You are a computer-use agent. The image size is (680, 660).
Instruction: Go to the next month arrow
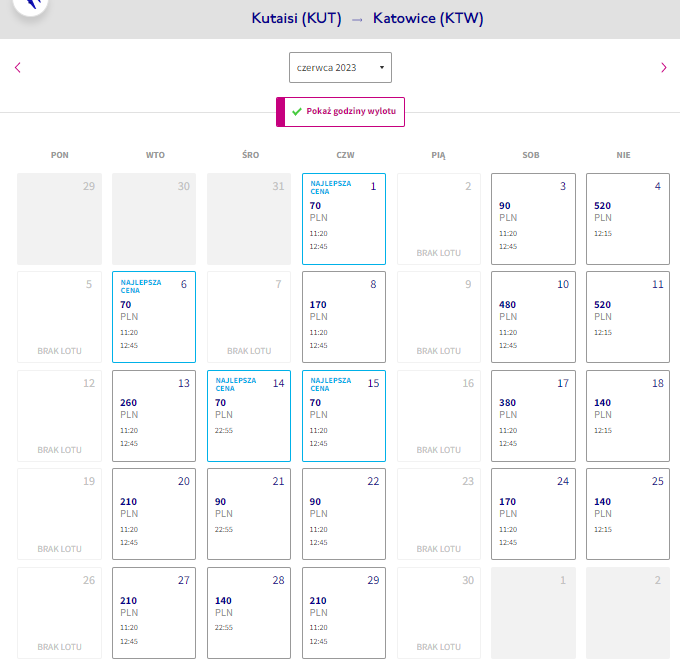(x=664, y=68)
